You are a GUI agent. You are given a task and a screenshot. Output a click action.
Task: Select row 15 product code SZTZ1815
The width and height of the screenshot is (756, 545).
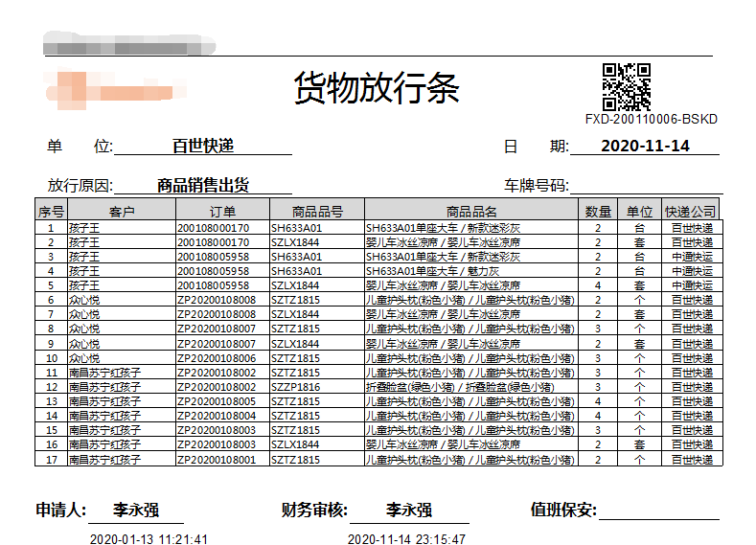pyautogui.click(x=295, y=430)
